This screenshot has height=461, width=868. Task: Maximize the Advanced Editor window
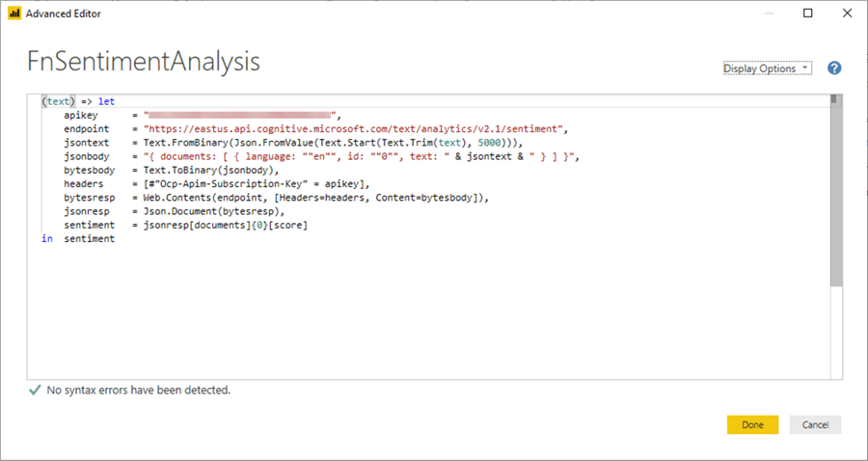(x=808, y=14)
